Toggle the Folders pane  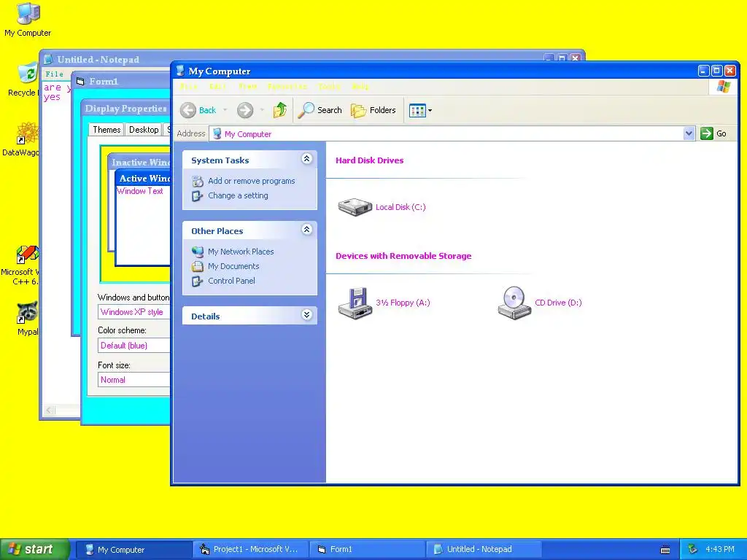pyautogui.click(x=373, y=110)
